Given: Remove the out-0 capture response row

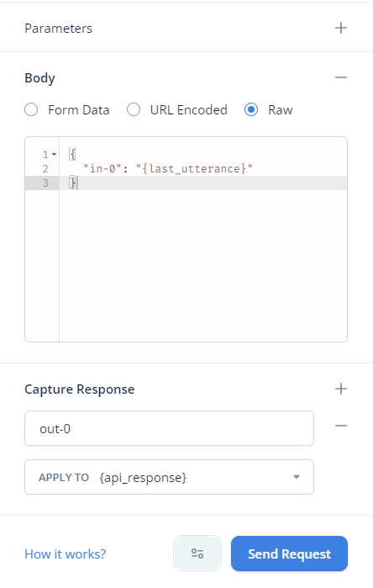Looking at the screenshot, I should [341, 426].
